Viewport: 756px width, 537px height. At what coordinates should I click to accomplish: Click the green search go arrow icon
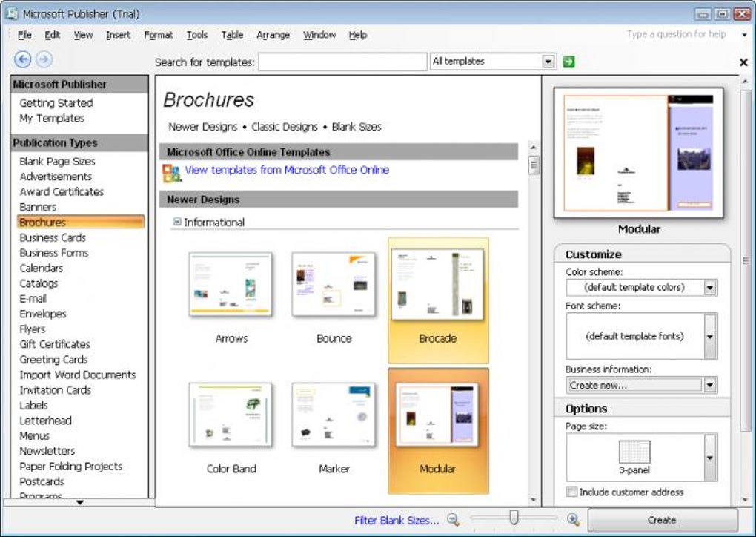pyautogui.click(x=568, y=62)
